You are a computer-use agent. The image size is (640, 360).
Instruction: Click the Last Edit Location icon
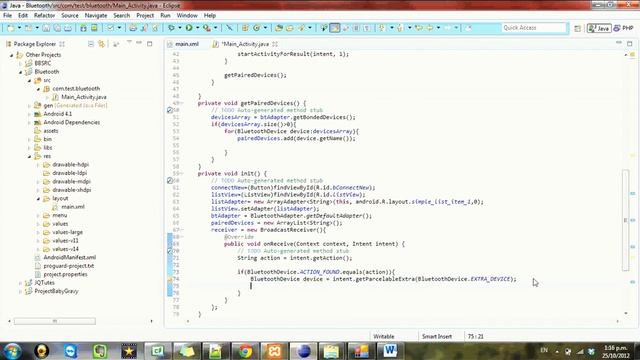[418, 28]
